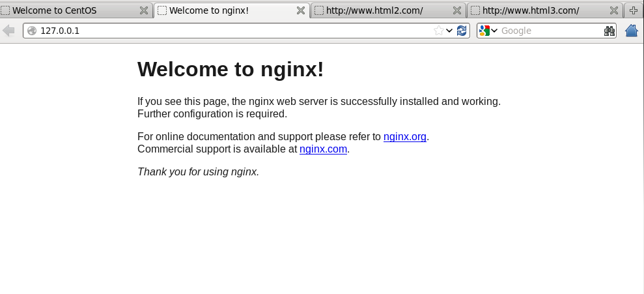Select the Welcome to nginx! tab
This screenshot has height=294, width=644.
pyautogui.click(x=232, y=10)
